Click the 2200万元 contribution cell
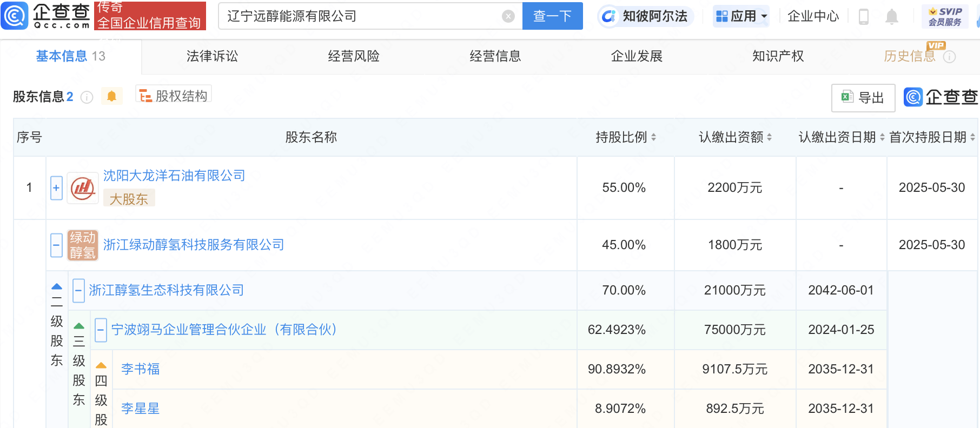Image resolution: width=980 pixels, height=428 pixels. [x=735, y=188]
